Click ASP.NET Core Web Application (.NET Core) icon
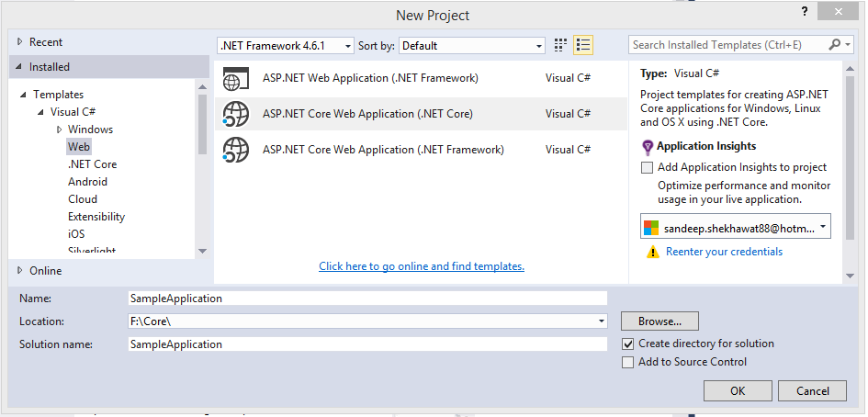Image resolution: width=868 pixels, height=417 pixels. pos(236,114)
